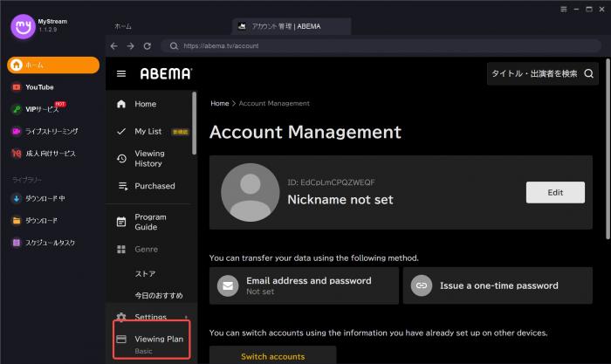
Task: Click the ABEMA menu scrollbar
Action: coord(194,123)
